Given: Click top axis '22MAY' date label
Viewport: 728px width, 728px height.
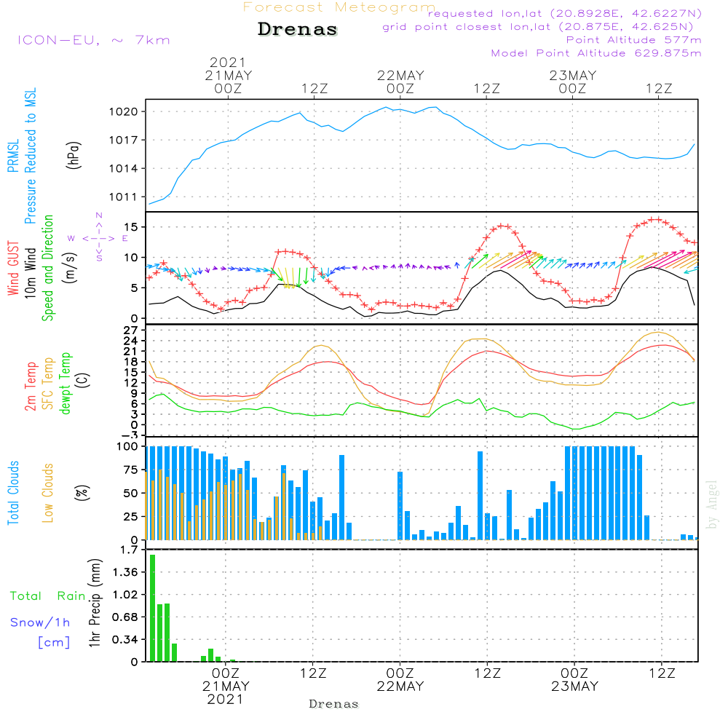Looking at the screenshot, I should (400, 75).
